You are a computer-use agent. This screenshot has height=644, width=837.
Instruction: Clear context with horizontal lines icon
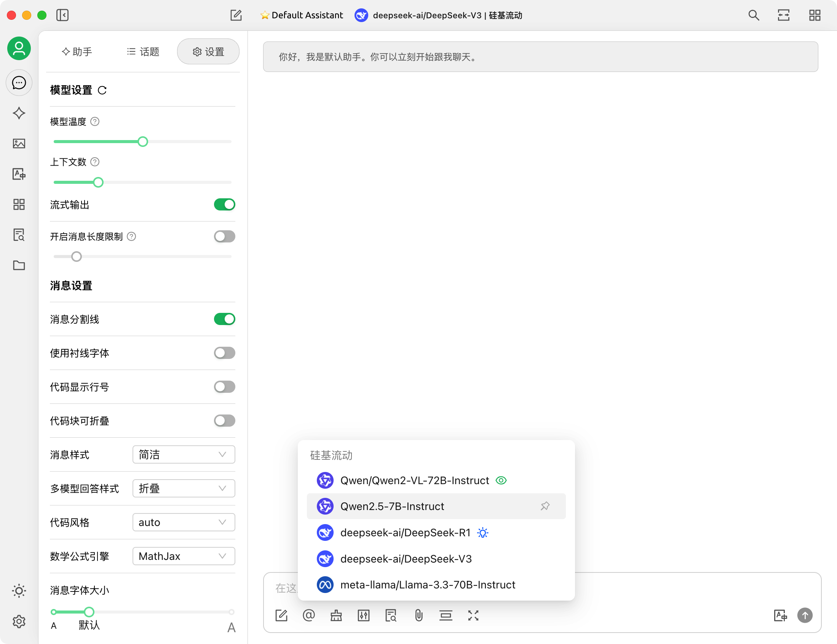(446, 615)
